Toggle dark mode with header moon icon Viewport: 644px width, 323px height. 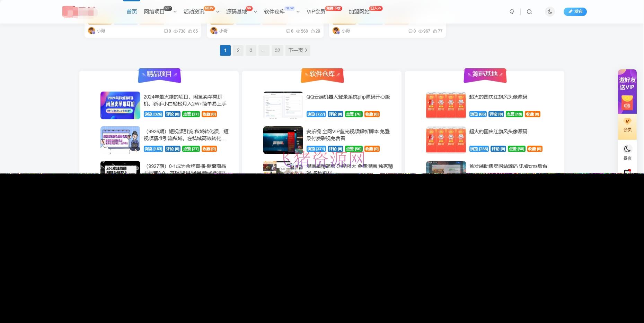click(550, 12)
